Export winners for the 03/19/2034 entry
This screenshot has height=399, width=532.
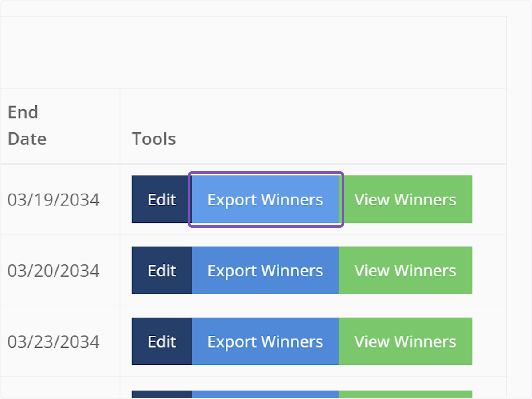265,200
